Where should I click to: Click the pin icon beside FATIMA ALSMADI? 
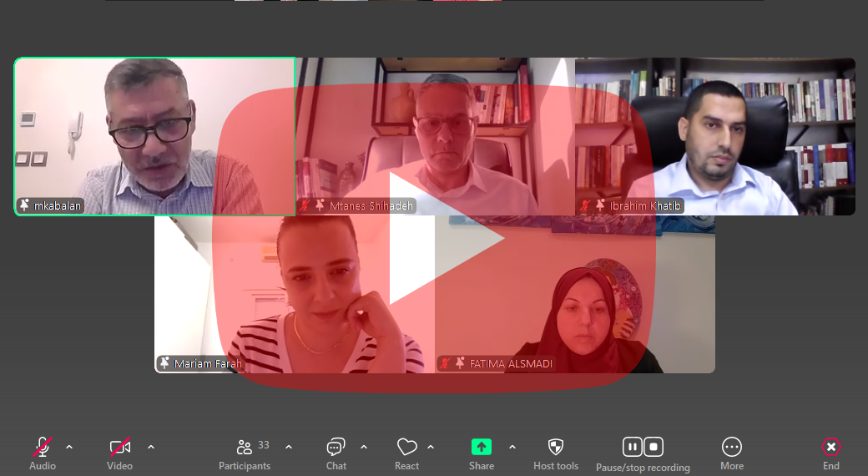click(x=460, y=363)
